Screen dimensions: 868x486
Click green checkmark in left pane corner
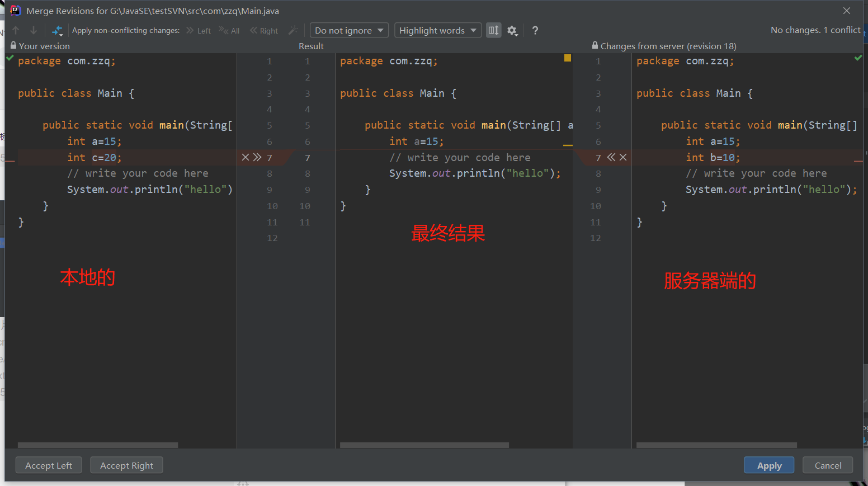point(10,58)
